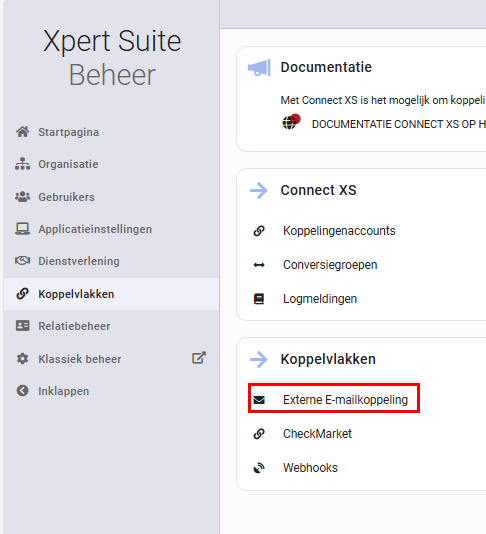
Task: Open the Conversiegroepen link
Action: (x=330, y=265)
